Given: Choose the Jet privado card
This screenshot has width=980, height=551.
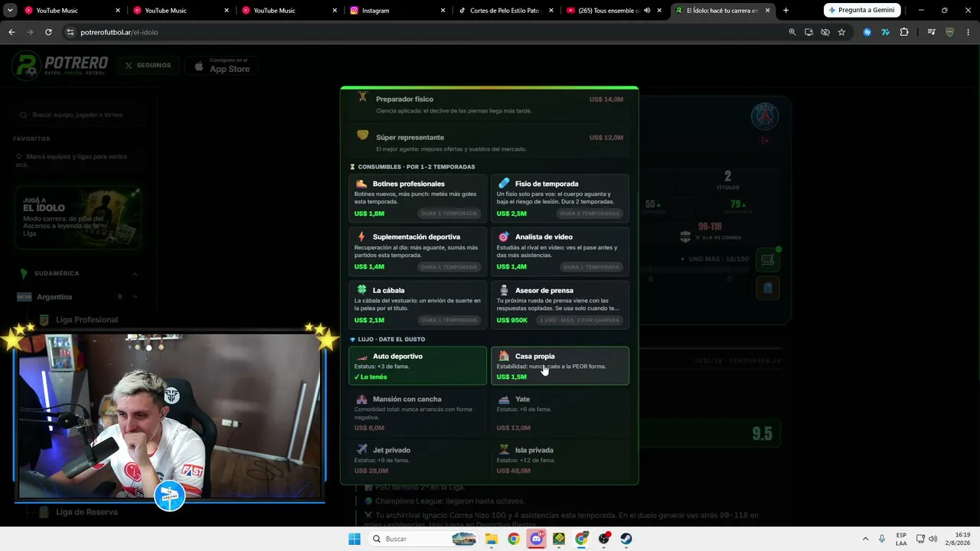Looking at the screenshot, I should pos(417,459).
